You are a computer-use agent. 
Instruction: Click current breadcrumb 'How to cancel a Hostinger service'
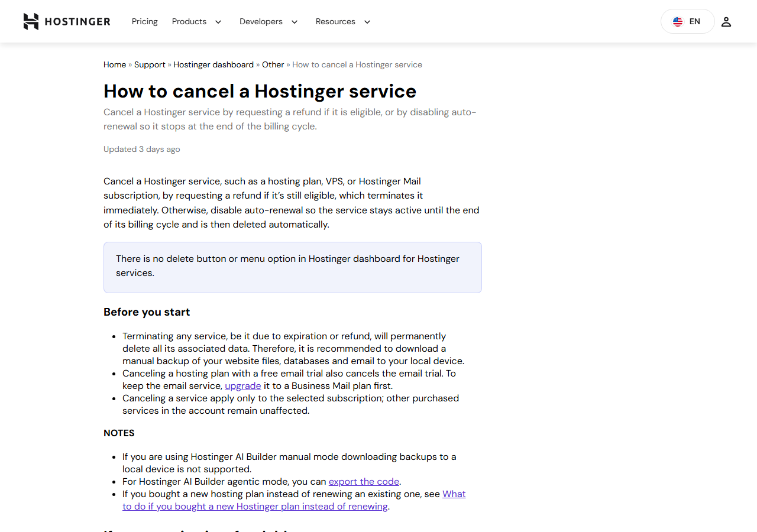pyautogui.click(x=357, y=64)
